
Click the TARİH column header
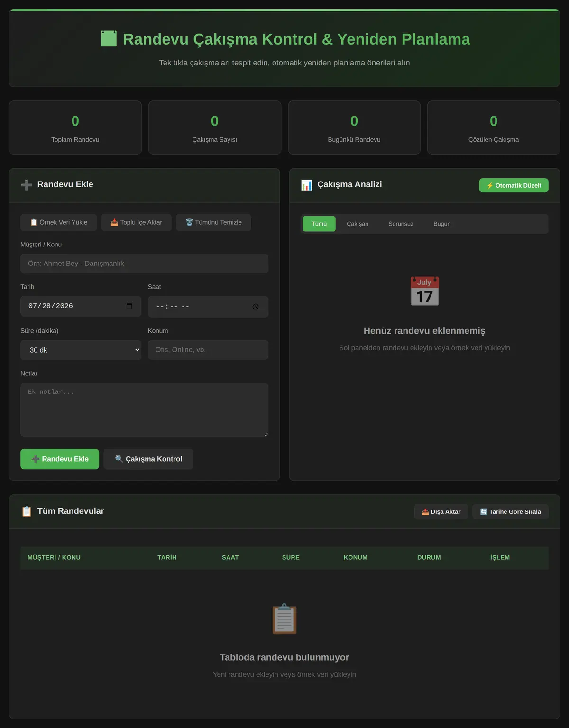167,557
